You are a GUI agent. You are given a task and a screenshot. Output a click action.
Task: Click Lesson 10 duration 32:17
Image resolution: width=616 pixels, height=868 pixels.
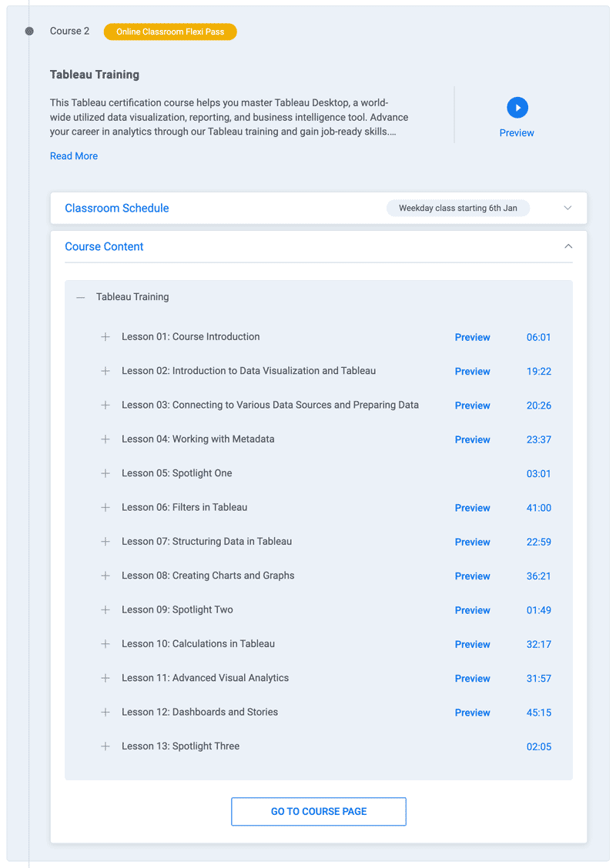[x=538, y=644]
